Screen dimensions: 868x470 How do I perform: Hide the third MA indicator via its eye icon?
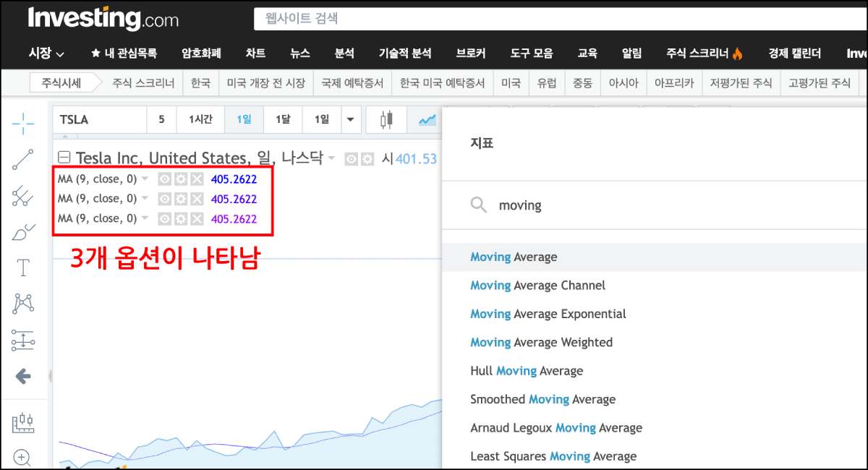pos(164,218)
